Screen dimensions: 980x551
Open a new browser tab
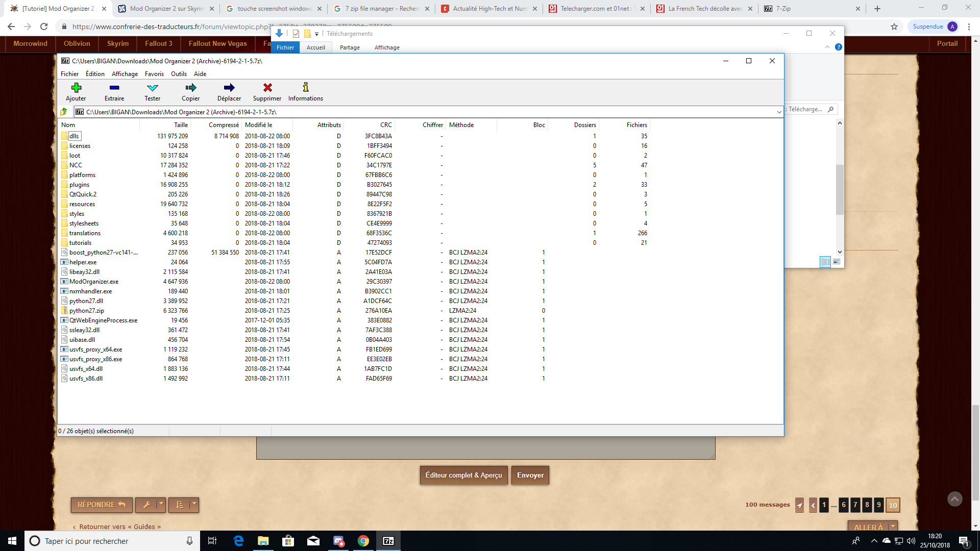click(877, 9)
